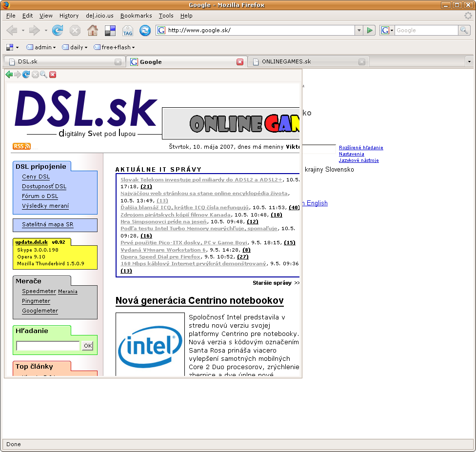Open the View menu
Screen dimensions: 476x452
46,16
